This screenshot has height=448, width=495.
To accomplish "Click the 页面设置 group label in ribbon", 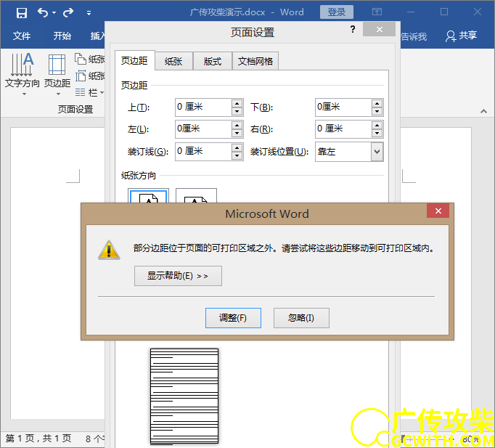I will click(x=75, y=109).
